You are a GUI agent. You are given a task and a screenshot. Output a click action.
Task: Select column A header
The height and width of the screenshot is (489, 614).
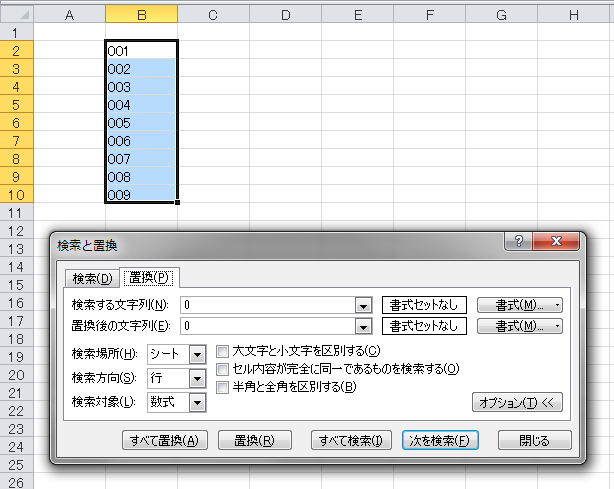click(x=69, y=15)
